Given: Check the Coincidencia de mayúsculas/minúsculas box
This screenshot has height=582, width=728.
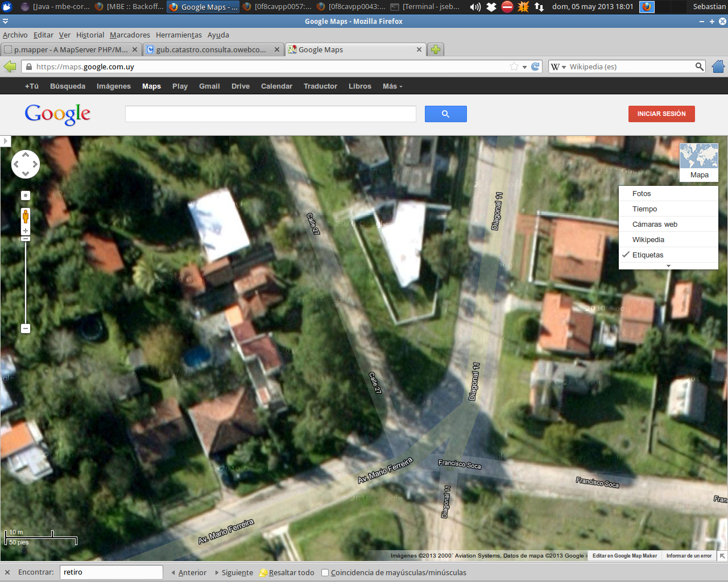Looking at the screenshot, I should (x=325, y=572).
